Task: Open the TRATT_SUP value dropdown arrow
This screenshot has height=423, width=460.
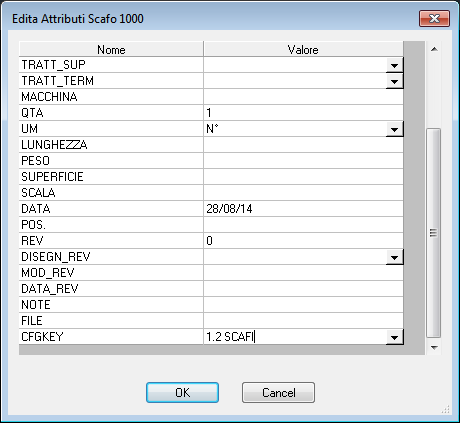Action: (x=394, y=65)
